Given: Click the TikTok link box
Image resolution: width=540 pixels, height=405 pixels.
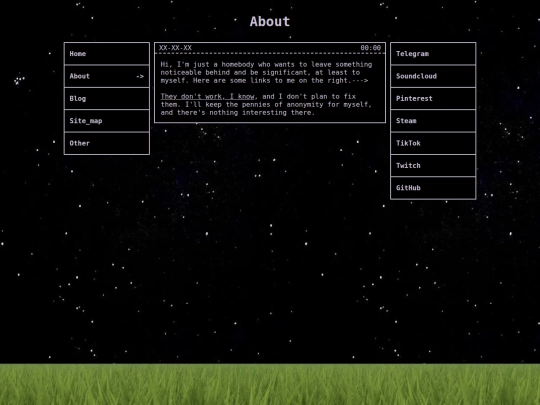Looking at the screenshot, I should coord(433,143).
